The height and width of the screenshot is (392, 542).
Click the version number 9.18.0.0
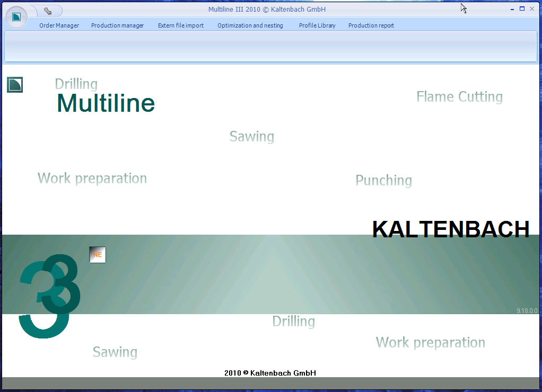pos(527,310)
